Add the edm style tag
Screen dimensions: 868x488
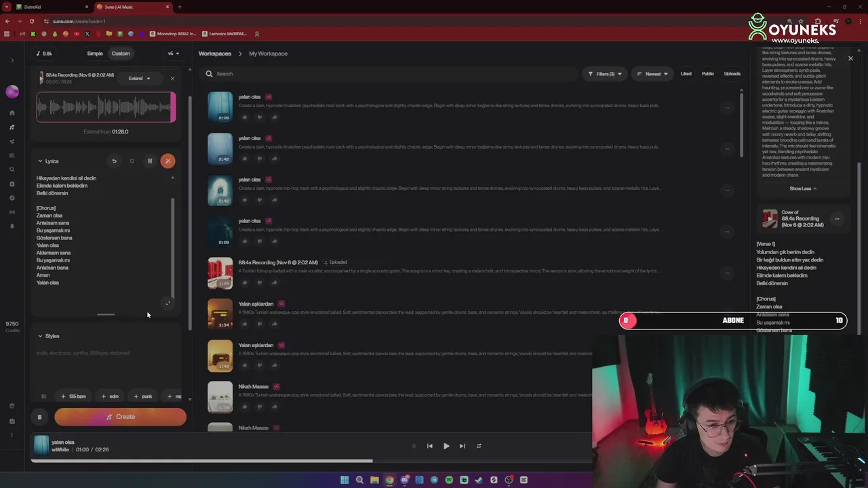click(x=110, y=396)
